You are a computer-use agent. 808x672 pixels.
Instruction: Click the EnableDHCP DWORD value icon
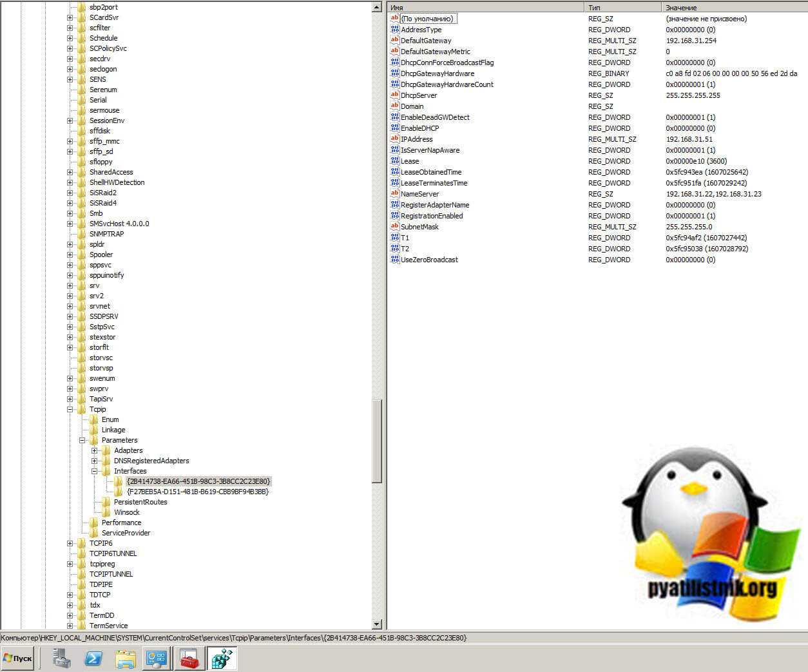click(x=395, y=128)
